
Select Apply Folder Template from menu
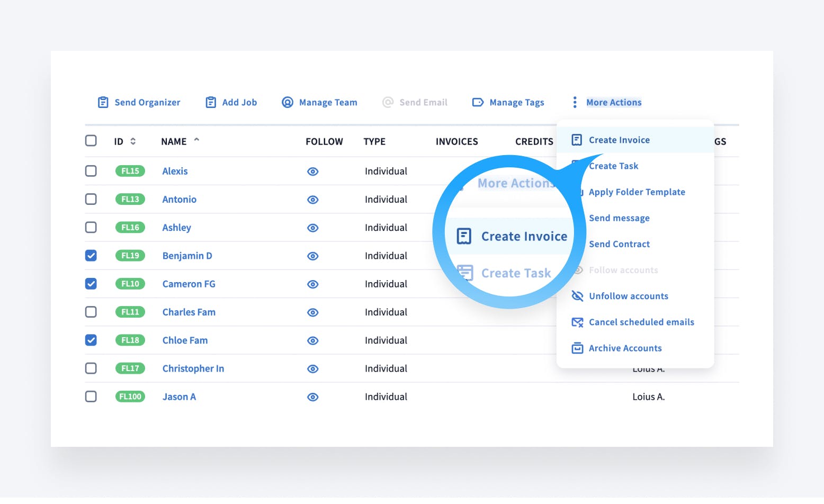(637, 192)
